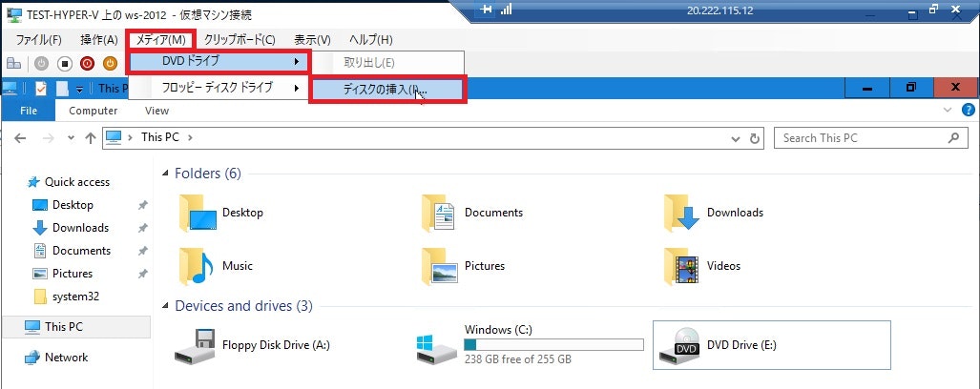980x389 pixels.
Task: Click the pin icon beside Documents in sidebar
Action: pyautogui.click(x=142, y=251)
